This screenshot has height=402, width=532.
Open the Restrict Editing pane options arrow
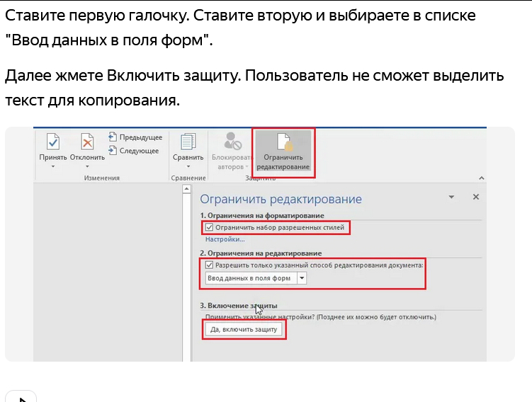pos(451,197)
